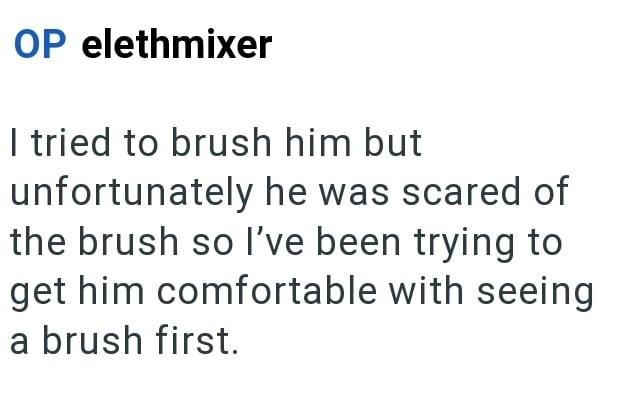The height and width of the screenshot is (400, 630).
Task: Click the word "but" ending the first line
Action: point(393,145)
